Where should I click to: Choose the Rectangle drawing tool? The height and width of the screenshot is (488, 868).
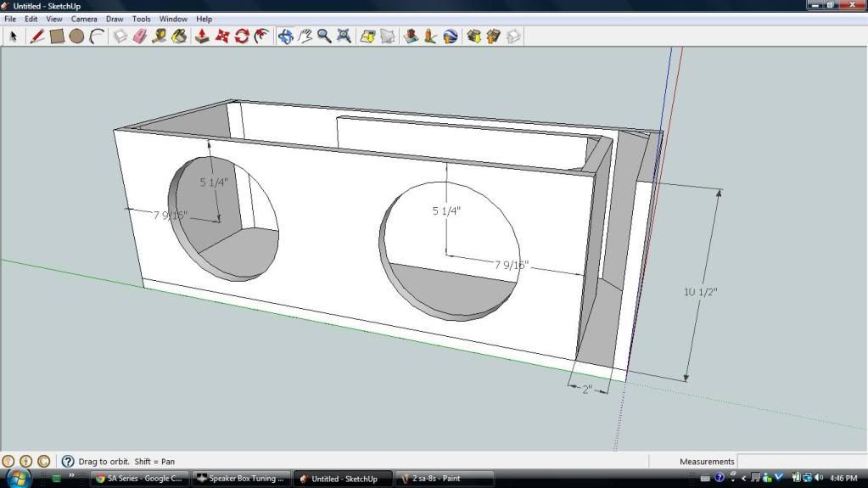point(57,36)
